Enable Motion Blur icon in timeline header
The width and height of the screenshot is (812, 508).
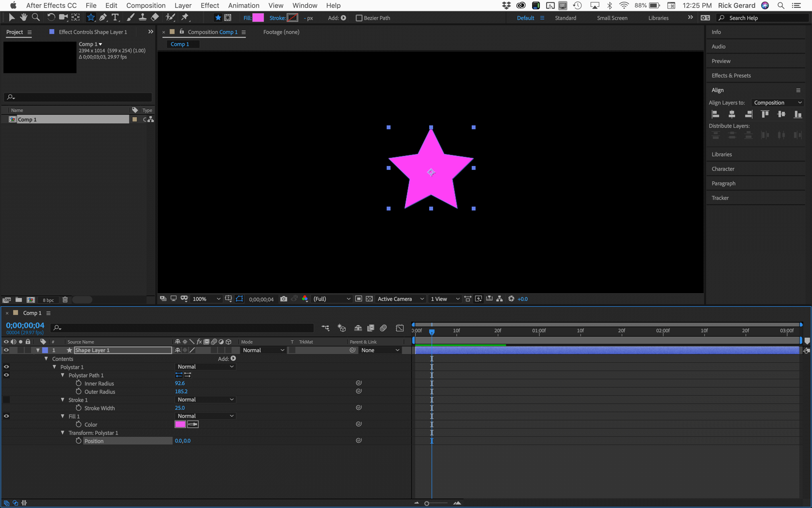[383, 328]
